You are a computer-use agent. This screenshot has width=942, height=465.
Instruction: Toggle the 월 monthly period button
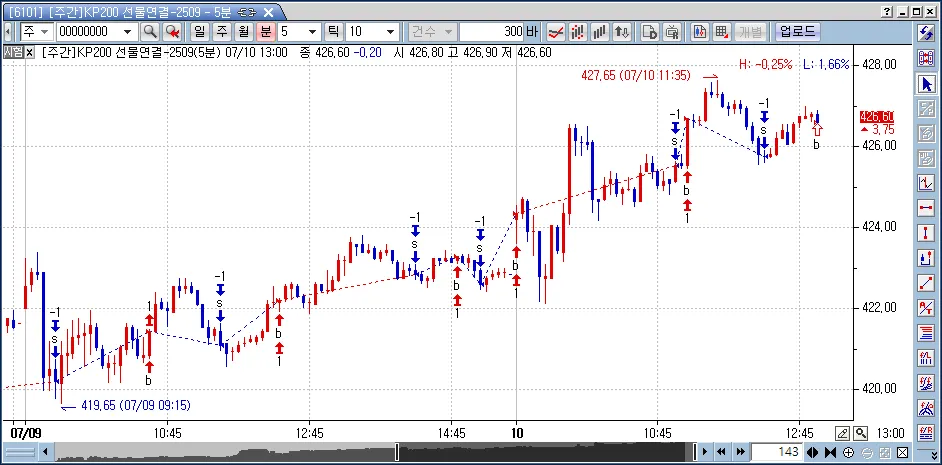[x=243, y=32]
